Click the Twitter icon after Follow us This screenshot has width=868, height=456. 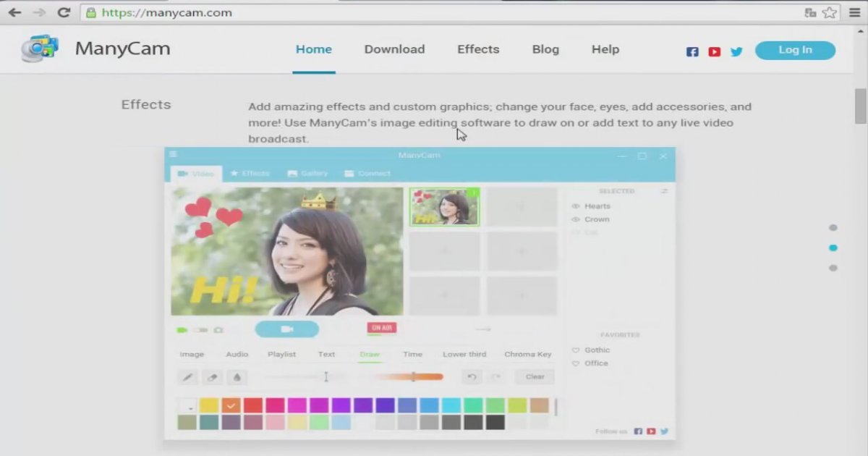click(x=664, y=431)
